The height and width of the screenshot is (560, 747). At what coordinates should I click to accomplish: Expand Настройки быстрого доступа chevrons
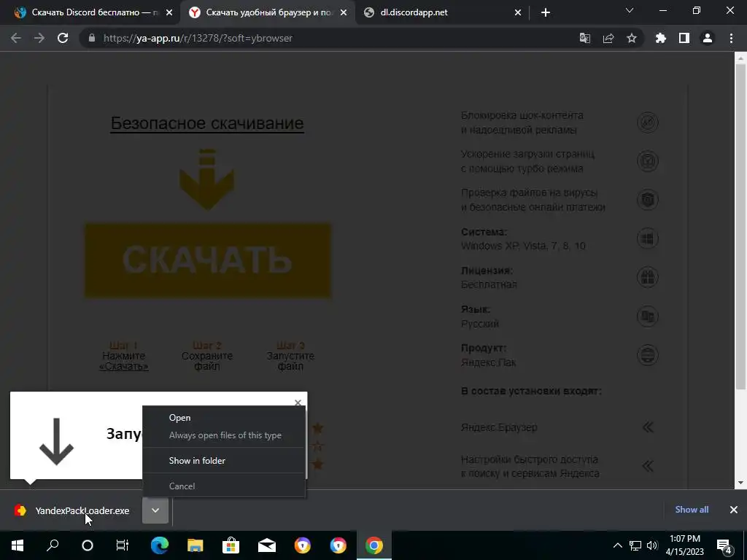pos(648,466)
